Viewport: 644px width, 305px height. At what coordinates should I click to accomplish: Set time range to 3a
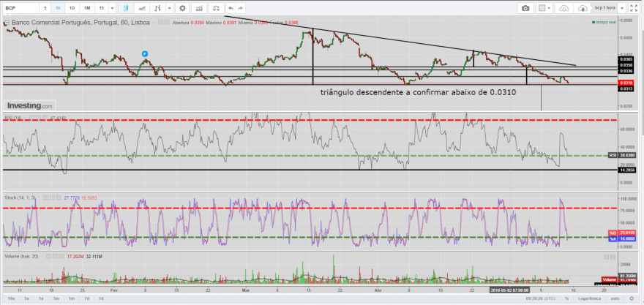tap(26, 298)
